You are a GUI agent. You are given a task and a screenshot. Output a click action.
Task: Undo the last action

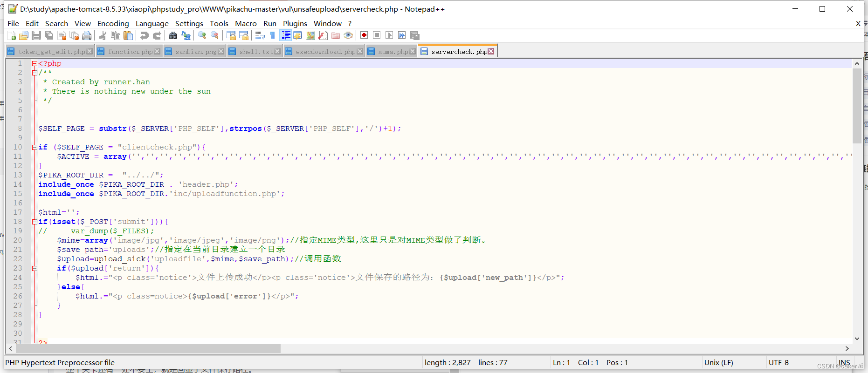coord(145,35)
